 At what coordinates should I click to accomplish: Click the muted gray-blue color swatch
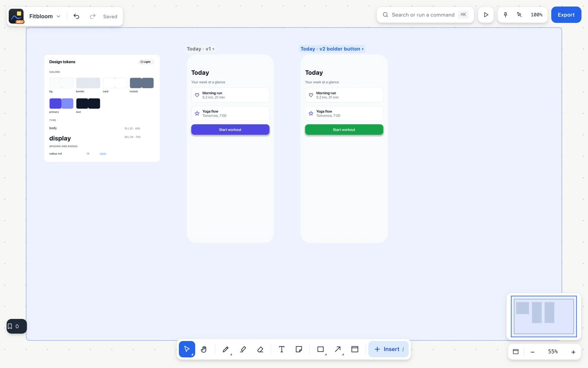[141, 83]
